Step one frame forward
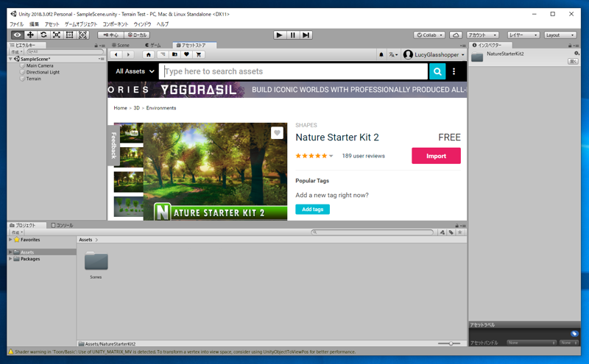Viewport: 589px width, 364px height. tap(306, 35)
